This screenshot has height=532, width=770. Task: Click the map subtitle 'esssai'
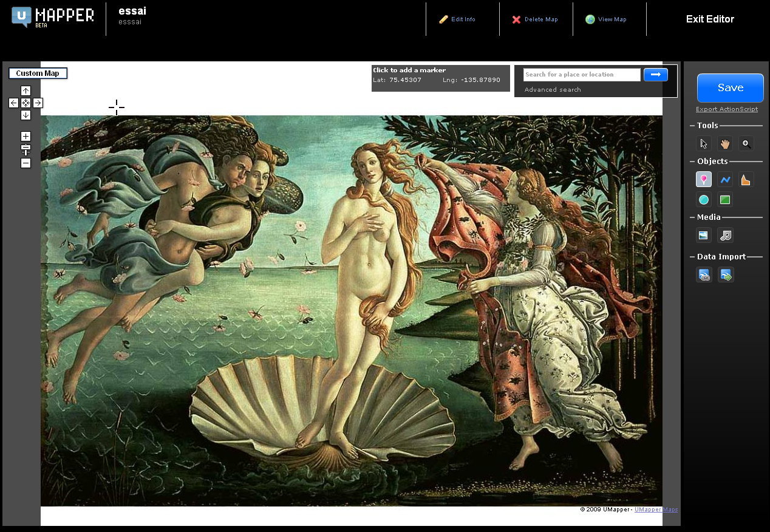(x=130, y=22)
